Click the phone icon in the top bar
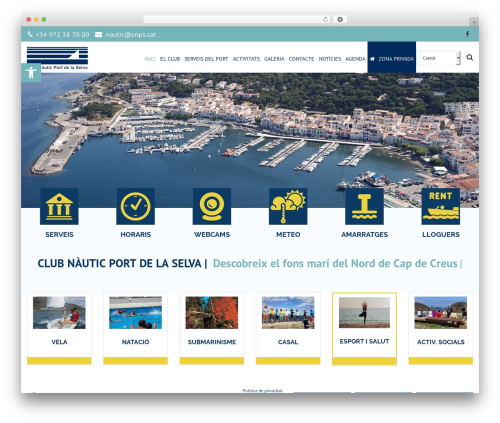Viewport: 500px width, 423px height. (30, 34)
